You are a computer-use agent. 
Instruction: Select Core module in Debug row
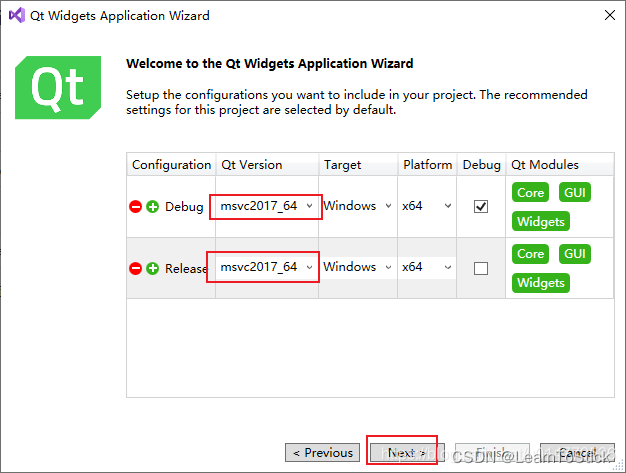click(530, 192)
